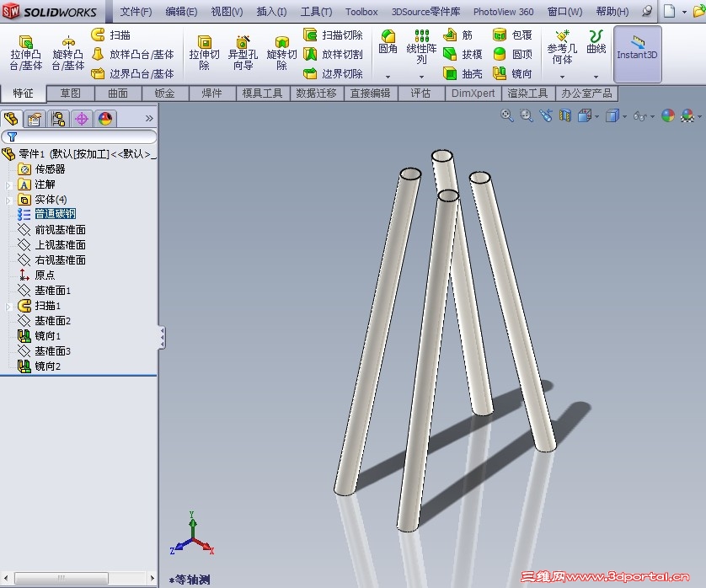
Task: Click the 边界凸台/基体 boundary boss tool
Action: (x=132, y=73)
